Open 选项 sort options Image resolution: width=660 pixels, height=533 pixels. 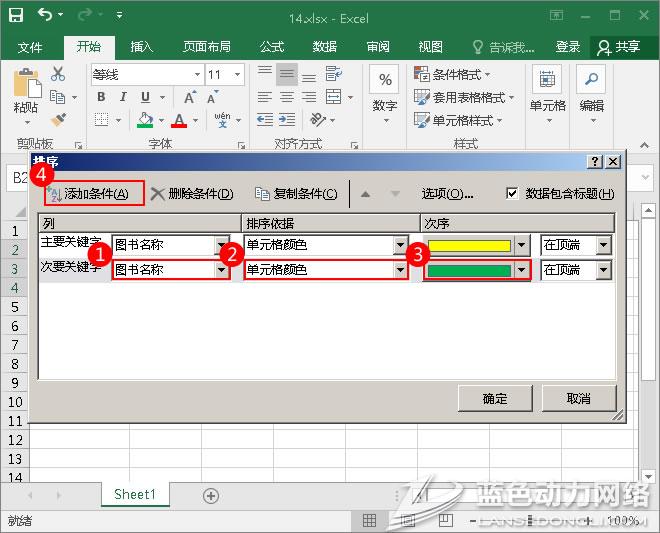tap(447, 194)
